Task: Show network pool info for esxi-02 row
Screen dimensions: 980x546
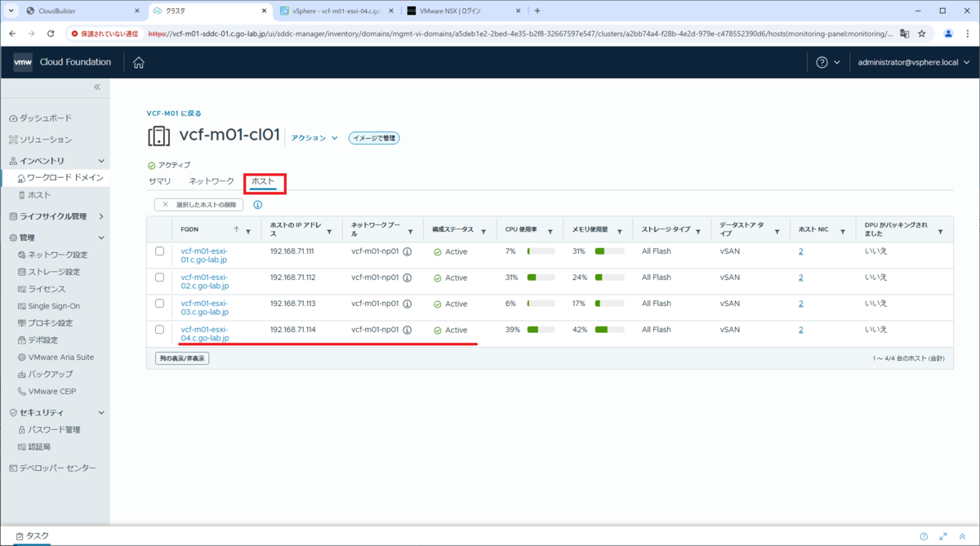Action: tap(408, 278)
